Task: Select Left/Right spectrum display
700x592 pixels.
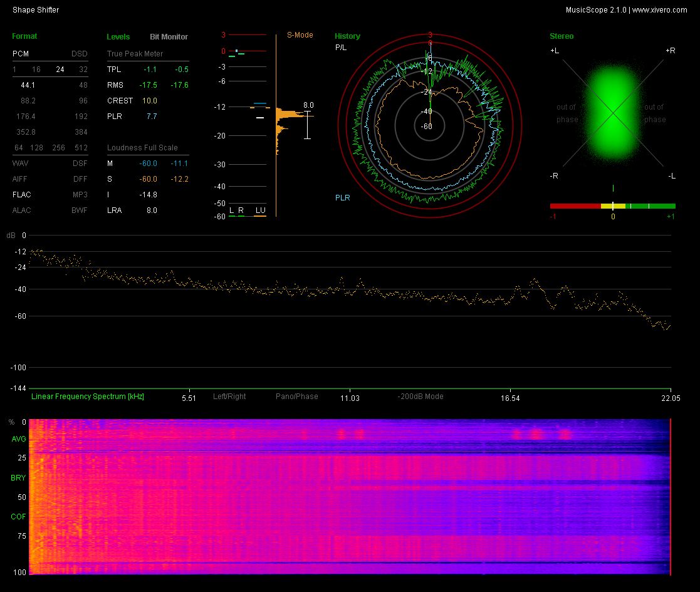Action: tap(229, 397)
